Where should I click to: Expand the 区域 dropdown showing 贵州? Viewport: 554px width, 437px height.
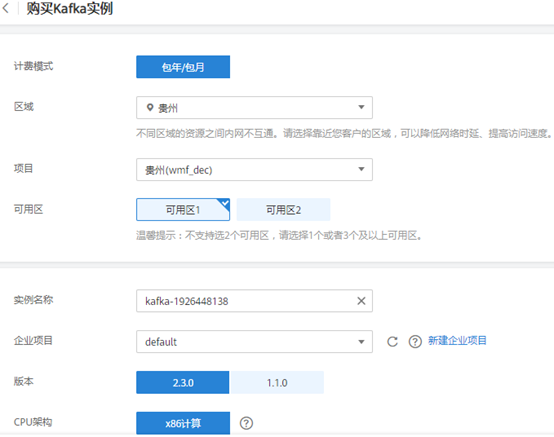coord(254,107)
